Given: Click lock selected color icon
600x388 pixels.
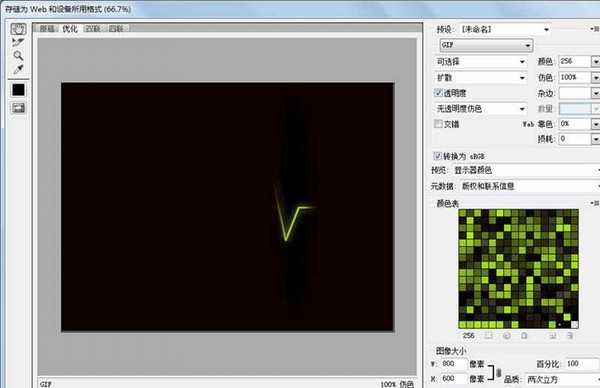Looking at the screenshot, I should pos(524,336).
